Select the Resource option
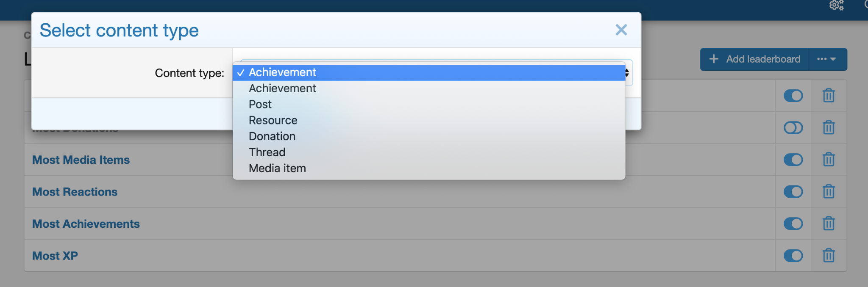Image resolution: width=868 pixels, height=287 pixels. click(273, 121)
